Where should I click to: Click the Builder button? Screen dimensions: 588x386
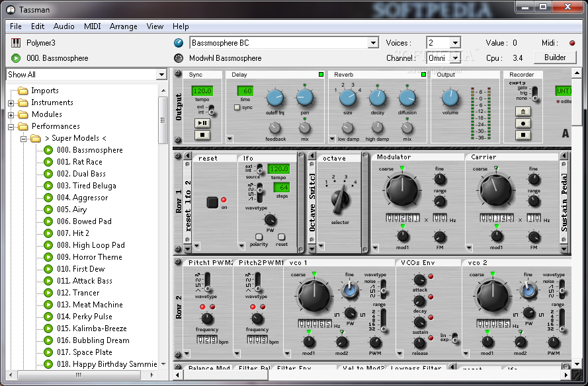[555, 58]
